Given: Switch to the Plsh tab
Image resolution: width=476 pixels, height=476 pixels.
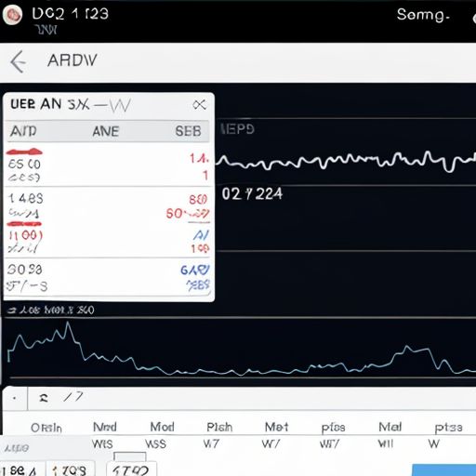Looking at the screenshot, I should [x=219, y=428].
